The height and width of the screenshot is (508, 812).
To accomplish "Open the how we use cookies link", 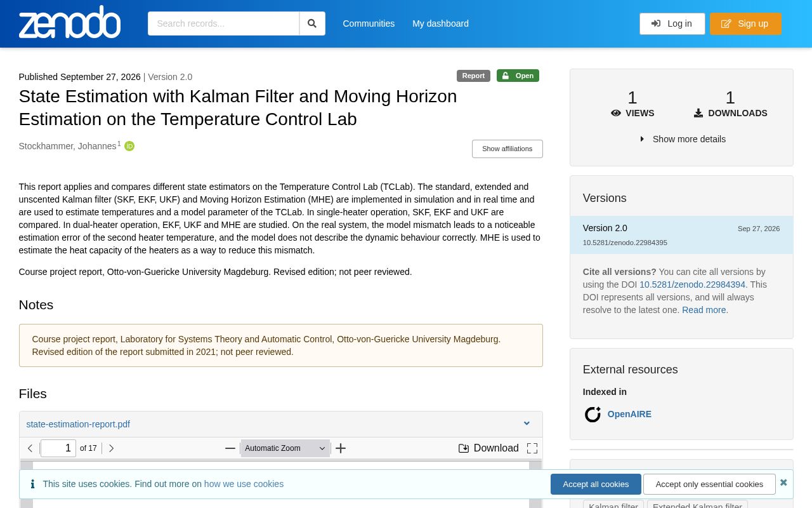I will pyautogui.click(x=244, y=484).
